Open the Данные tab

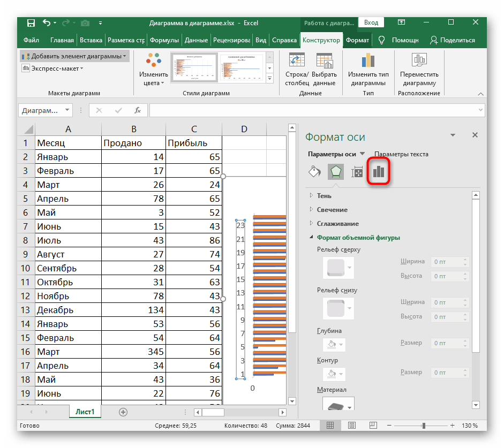tap(197, 40)
